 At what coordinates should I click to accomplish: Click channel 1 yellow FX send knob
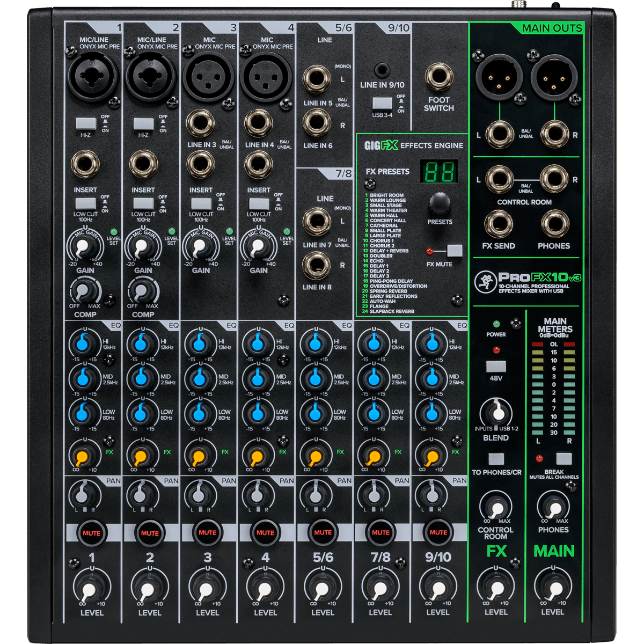click(83, 455)
